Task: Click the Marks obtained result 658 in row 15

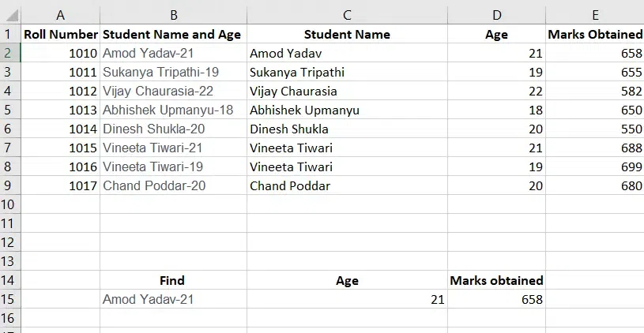Action: (496, 299)
